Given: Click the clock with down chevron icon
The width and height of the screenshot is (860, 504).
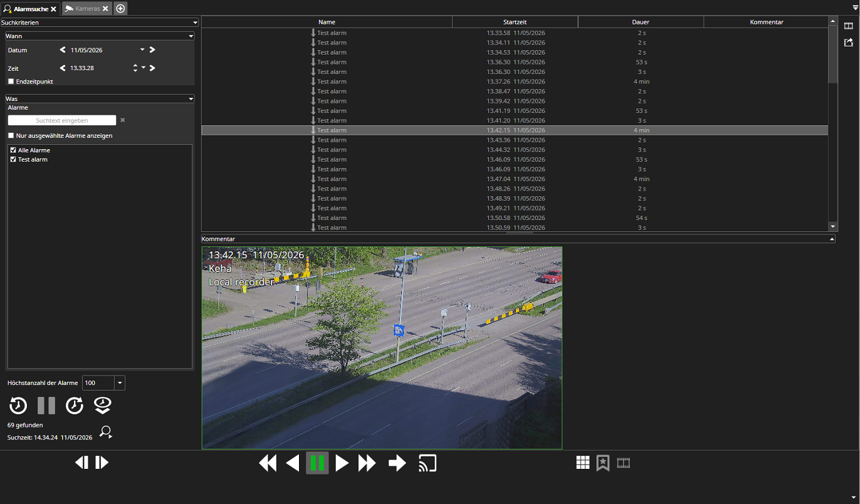Looking at the screenshot, I should point(103,406).
